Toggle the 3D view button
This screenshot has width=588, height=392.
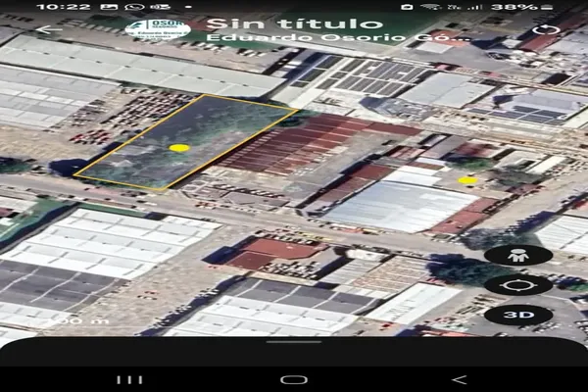click(x=517, y=316)
